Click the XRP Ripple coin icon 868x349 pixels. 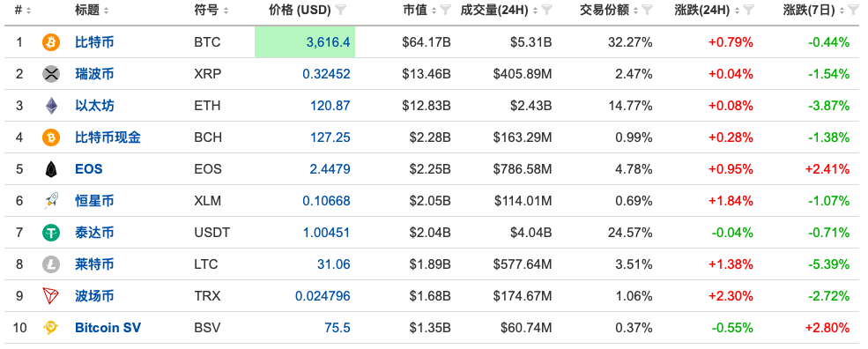tap(51, 74)
